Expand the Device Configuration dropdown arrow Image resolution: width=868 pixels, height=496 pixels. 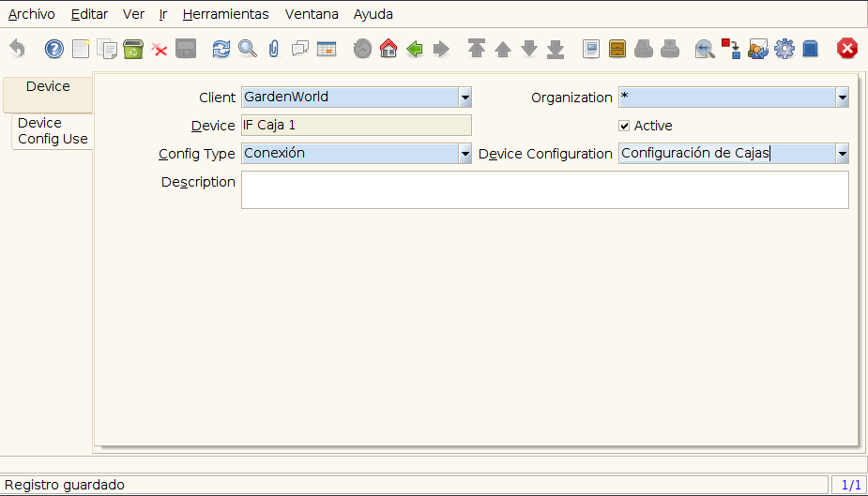[x=842, y=154]
